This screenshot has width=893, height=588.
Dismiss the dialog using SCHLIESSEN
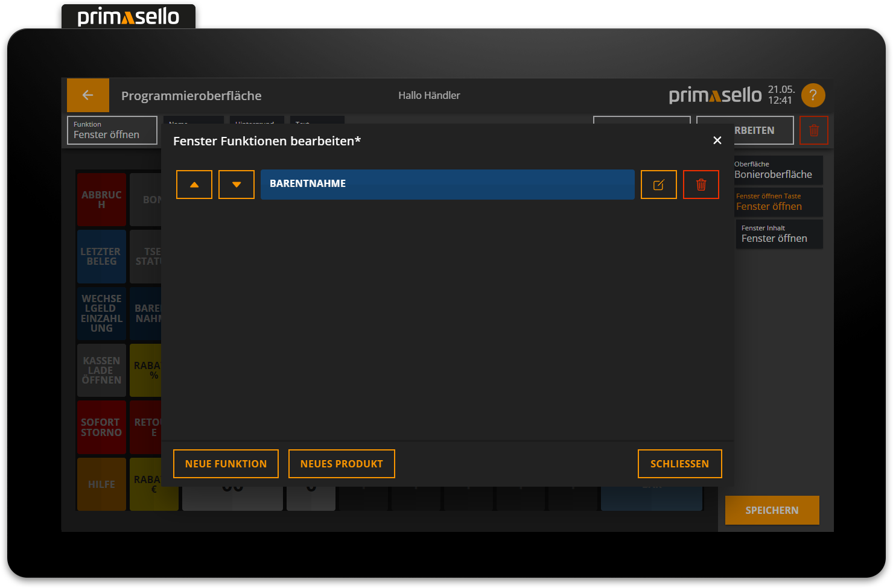pyautogui.click(x=680, y=464)
